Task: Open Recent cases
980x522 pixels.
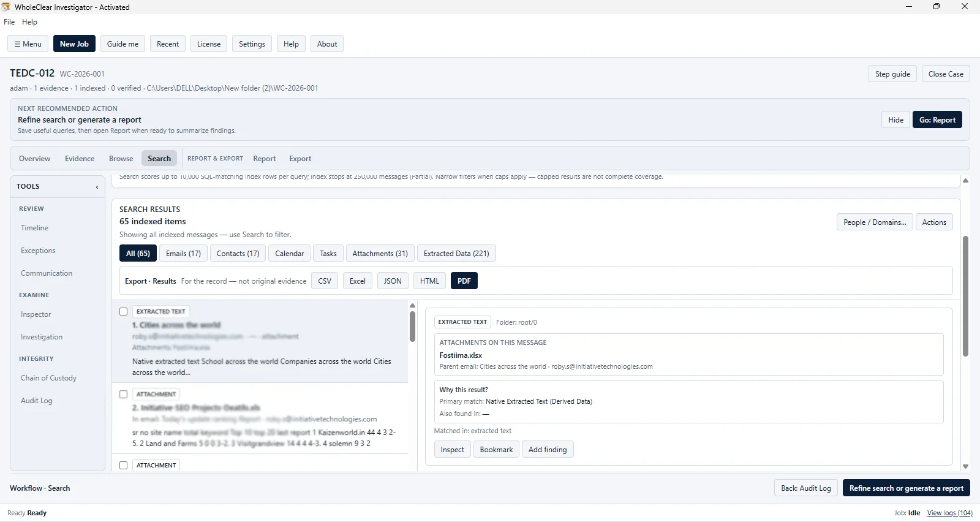Action: (x=168, y=44)
